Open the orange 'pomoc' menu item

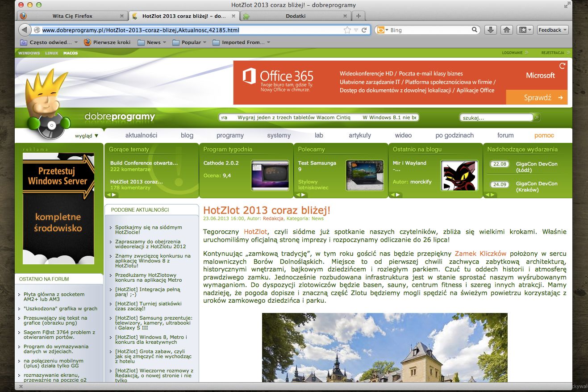pos(544,135)
